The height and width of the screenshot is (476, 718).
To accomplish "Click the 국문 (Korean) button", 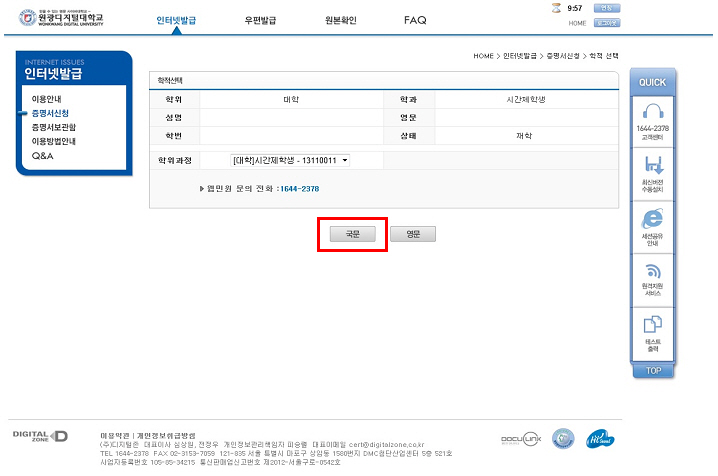I will [x=353, y=234].
